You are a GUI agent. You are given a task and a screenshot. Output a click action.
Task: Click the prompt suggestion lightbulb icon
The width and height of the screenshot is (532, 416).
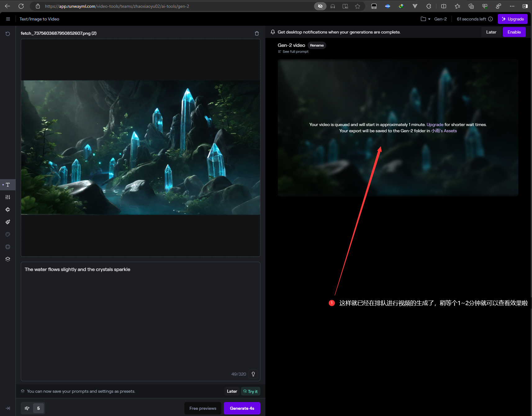click(x=253, y=374)
